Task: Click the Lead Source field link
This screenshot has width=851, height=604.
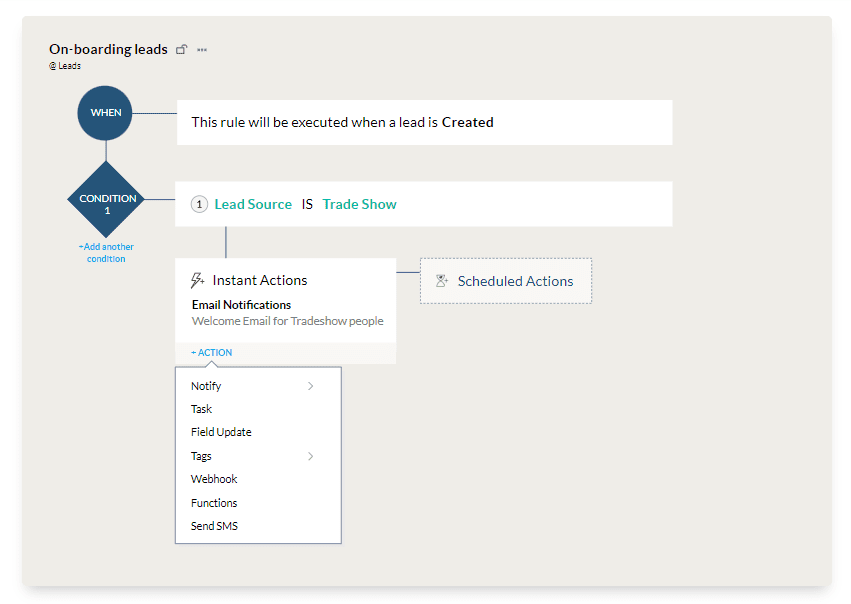Action: pyautogui.click(x=253, y=204)
